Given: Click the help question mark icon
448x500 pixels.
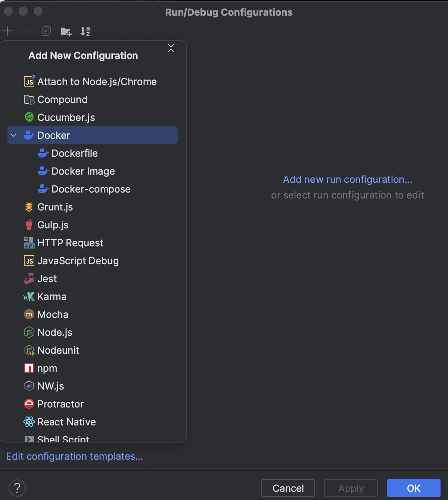Looking at the screenshot, I should tap(18, 488).
